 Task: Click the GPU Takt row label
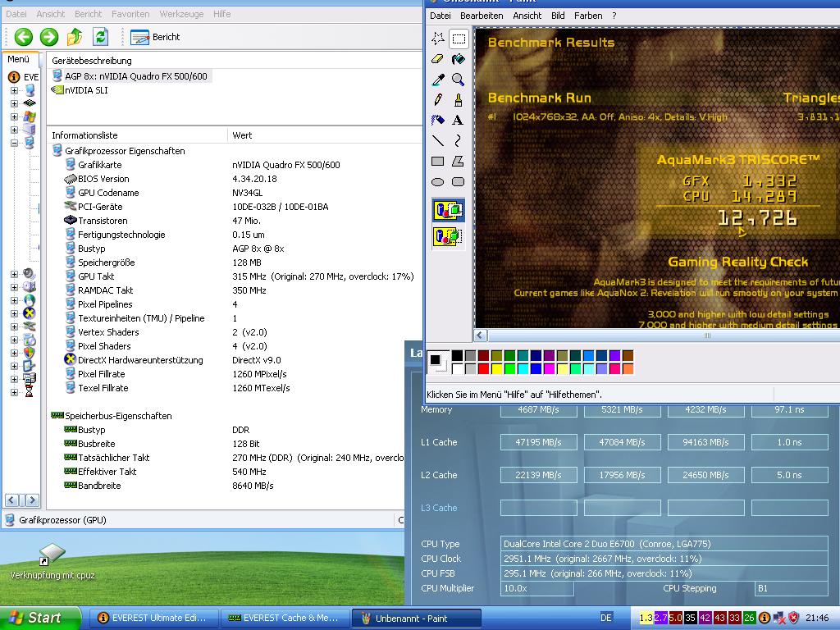click(96, 276)
